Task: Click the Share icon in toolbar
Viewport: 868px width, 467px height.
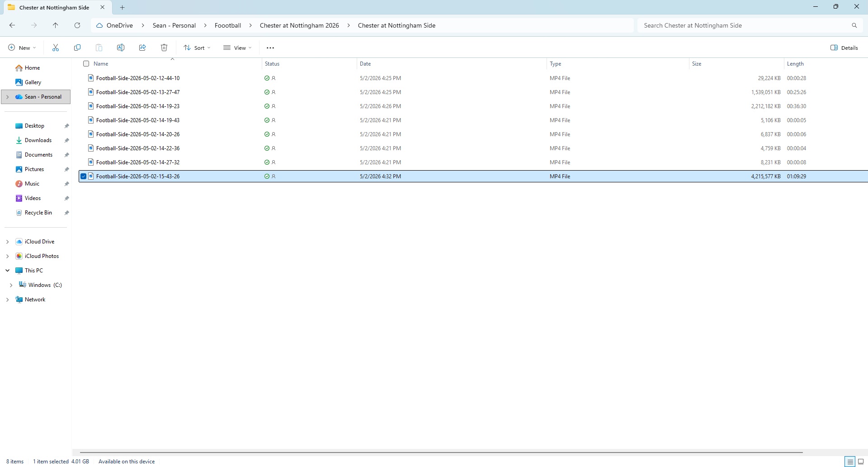Action: [x=142, y=48]
